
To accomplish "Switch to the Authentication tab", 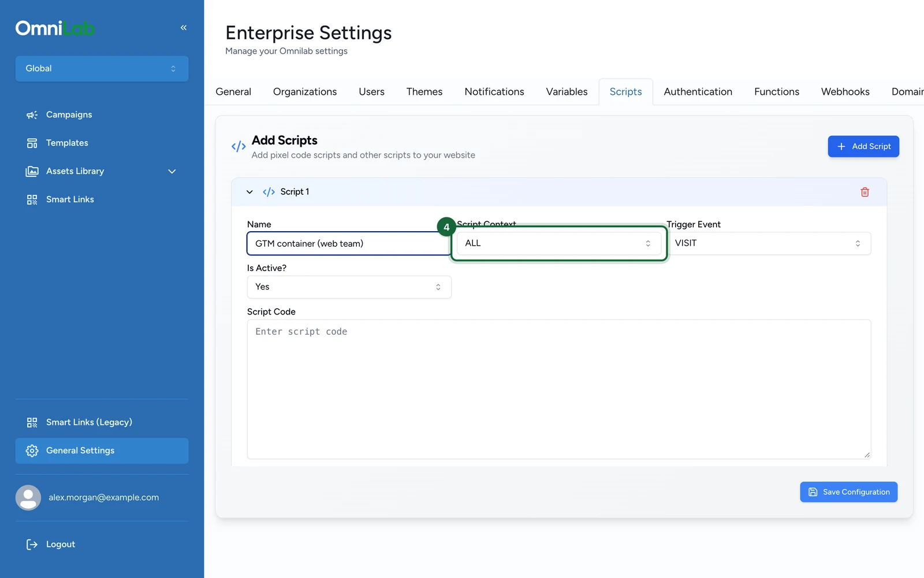I will point(698,92).
